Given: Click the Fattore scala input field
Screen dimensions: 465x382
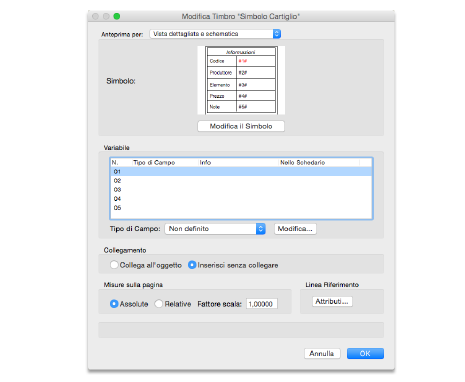Looking at the screenshot, I should [262, 304].
